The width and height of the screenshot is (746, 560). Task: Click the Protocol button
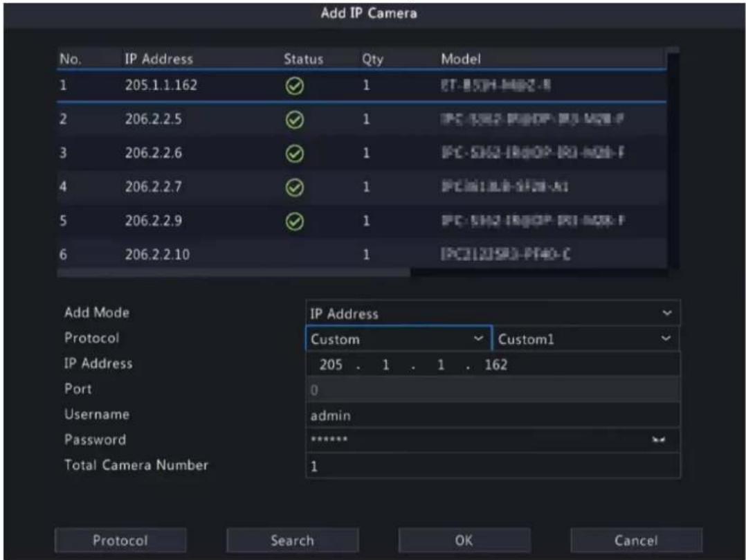tap(120, 541)
